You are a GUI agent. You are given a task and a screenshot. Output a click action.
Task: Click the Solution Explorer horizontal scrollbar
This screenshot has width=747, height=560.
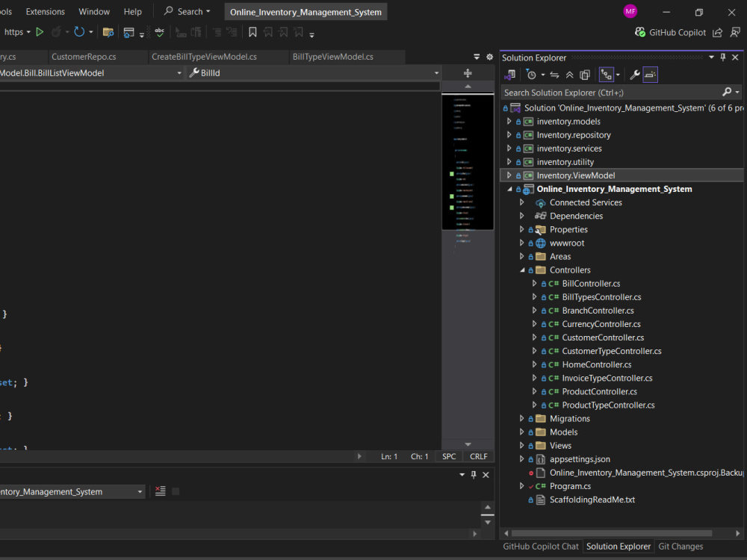pyautogui.click(x=612, y=533)
